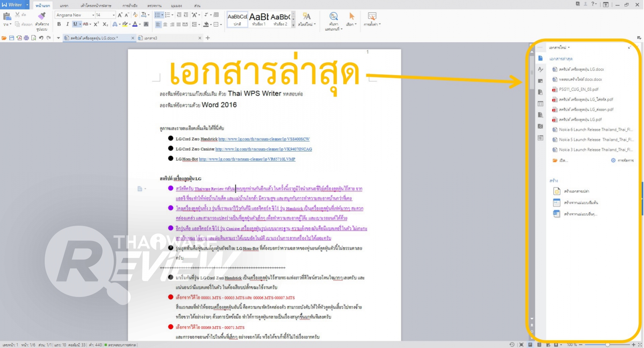Click the Decrease Indent icon
The image size is (644, 348).
pos(179,15)
